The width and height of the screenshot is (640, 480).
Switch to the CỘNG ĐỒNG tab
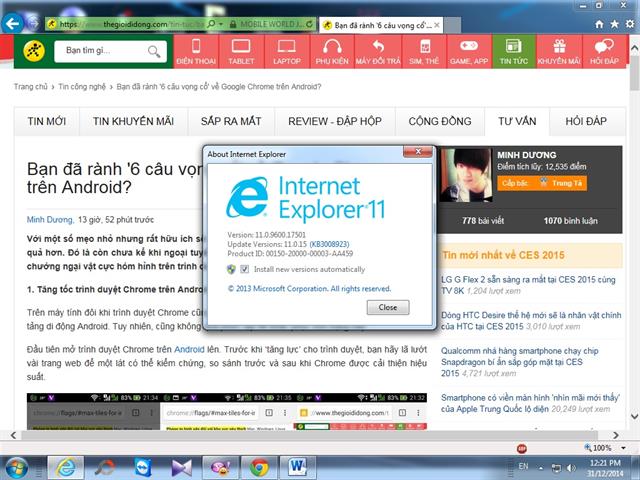pyautogui.click(x=440, y=121)
